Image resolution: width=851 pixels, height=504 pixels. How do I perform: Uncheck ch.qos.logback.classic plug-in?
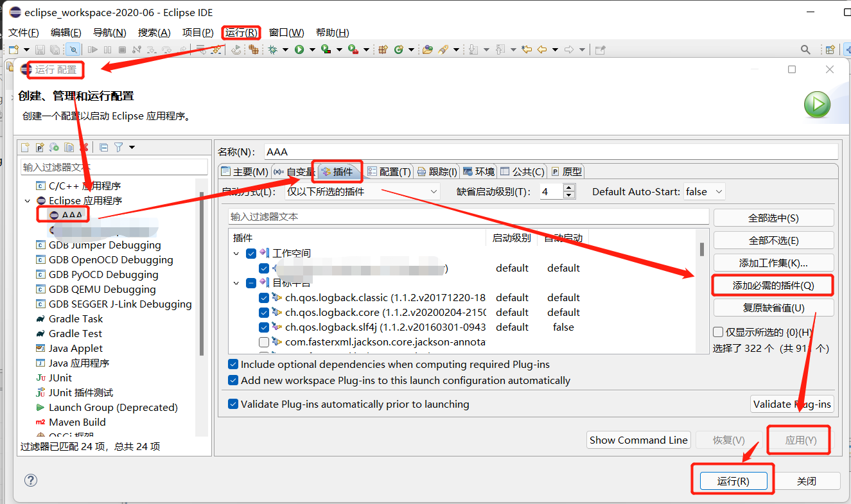coord(263,297)
